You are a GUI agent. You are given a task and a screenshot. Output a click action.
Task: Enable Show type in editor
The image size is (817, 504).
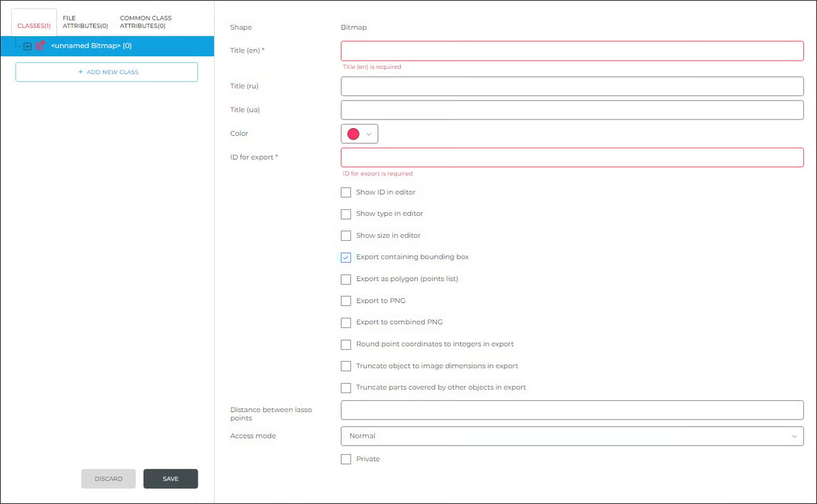346,214
